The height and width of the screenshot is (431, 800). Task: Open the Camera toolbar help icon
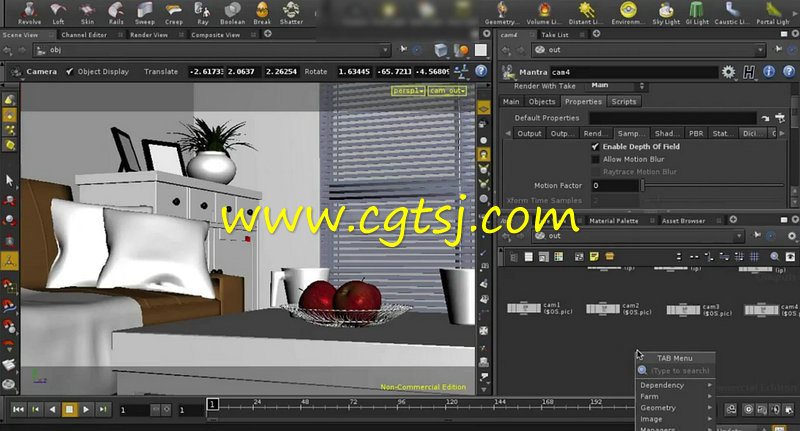(481, 71)
